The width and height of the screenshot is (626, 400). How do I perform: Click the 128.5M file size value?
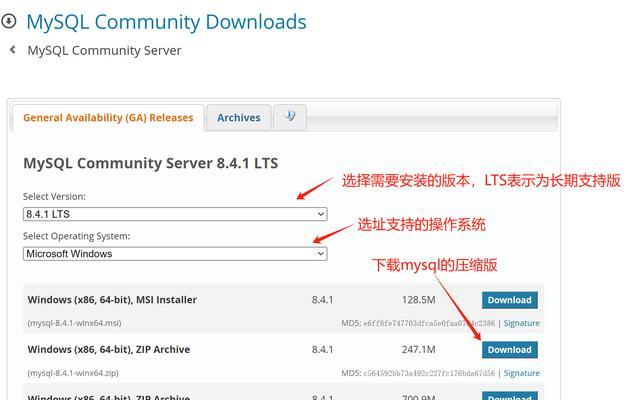tap(418, 300)
